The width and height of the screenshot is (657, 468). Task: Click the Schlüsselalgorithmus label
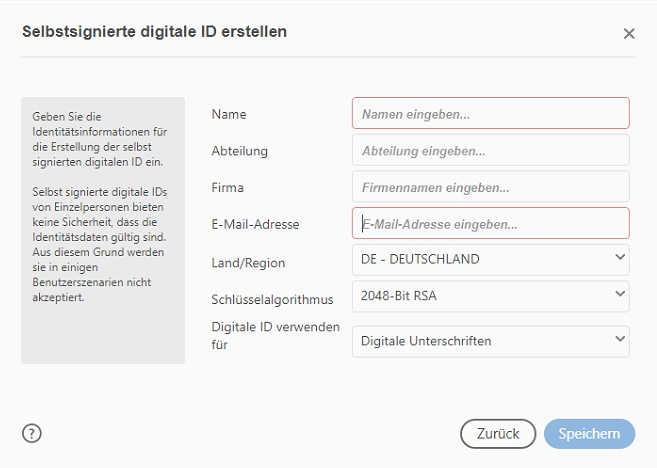tap(272, 300)
